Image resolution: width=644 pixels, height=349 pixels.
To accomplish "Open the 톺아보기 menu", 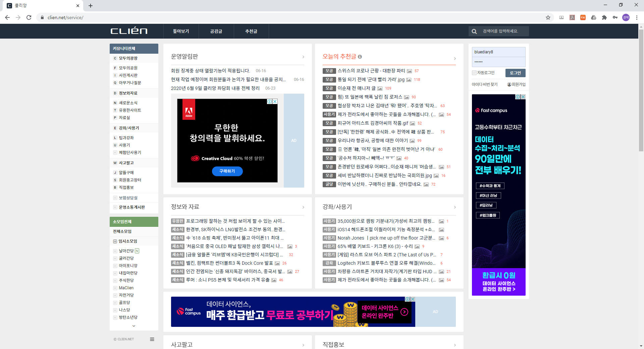I will pos(181,31).
